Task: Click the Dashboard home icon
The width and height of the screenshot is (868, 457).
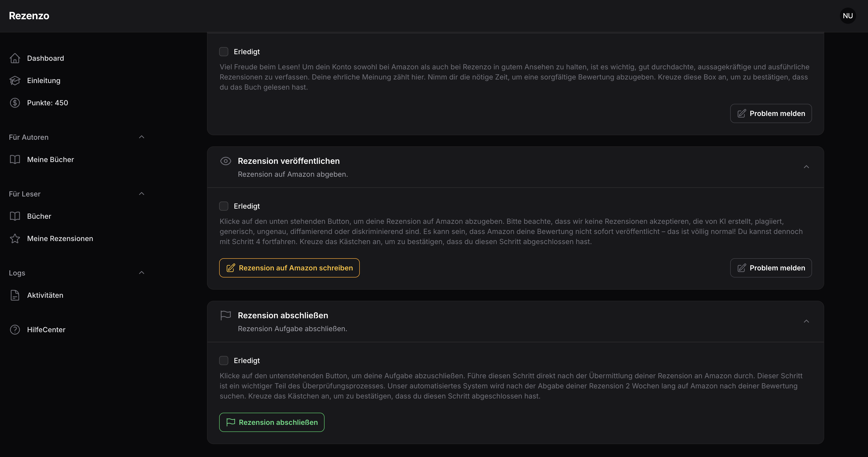Action: click(x=15, y=58)
